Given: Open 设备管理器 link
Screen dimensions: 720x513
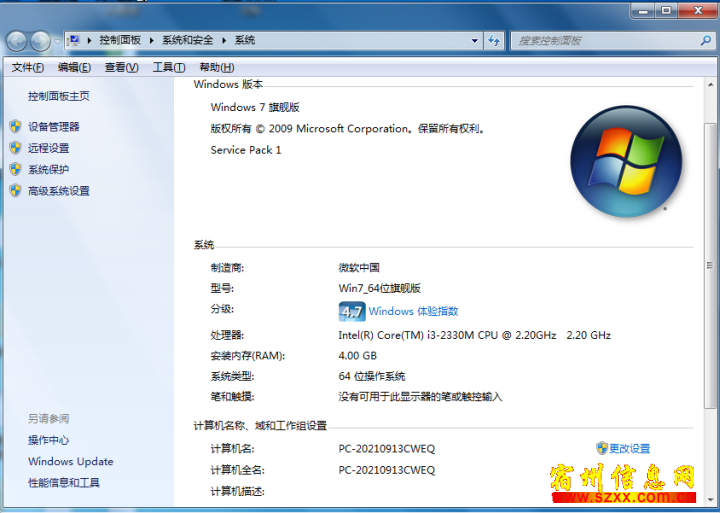Looking at the screenshot, I should 54,127.
